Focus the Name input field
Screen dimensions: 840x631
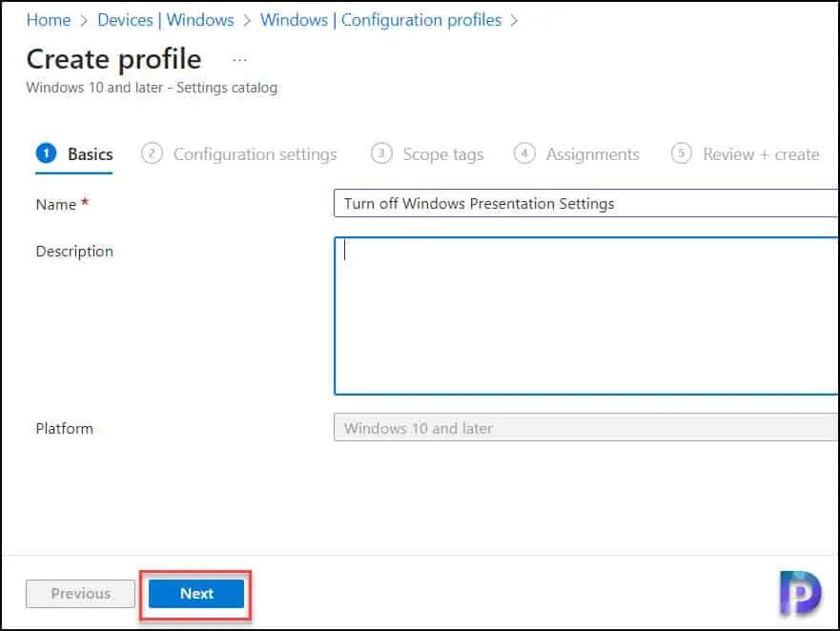(x=585, y=204)
